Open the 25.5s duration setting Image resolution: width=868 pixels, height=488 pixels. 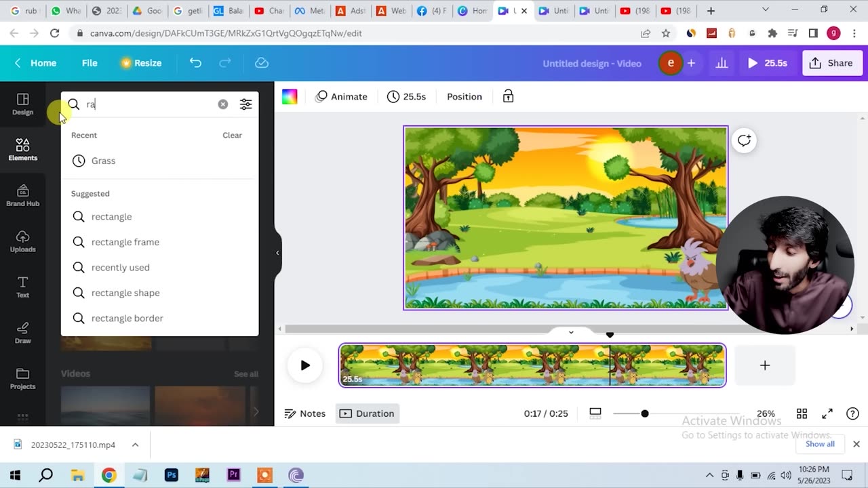point(406,97)
